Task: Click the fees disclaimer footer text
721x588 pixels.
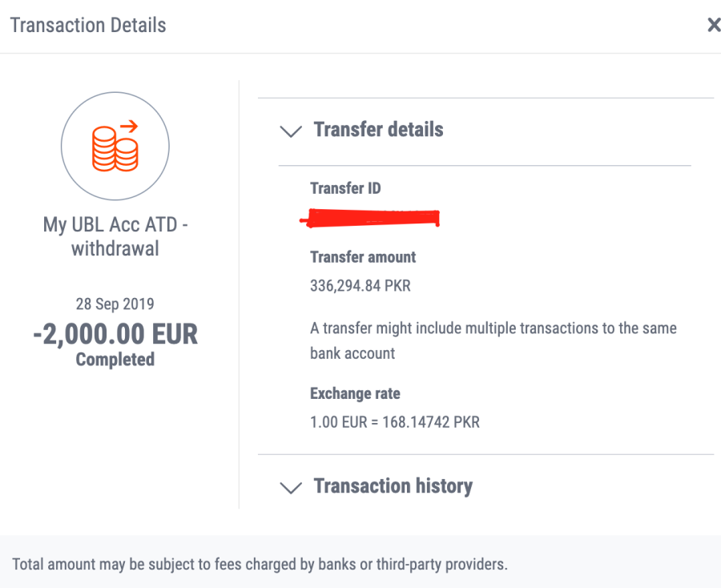Action: point(260,564)
